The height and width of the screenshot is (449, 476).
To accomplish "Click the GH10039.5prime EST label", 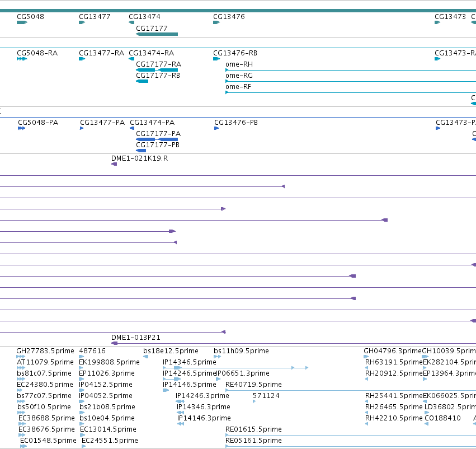I will point(449,351).
